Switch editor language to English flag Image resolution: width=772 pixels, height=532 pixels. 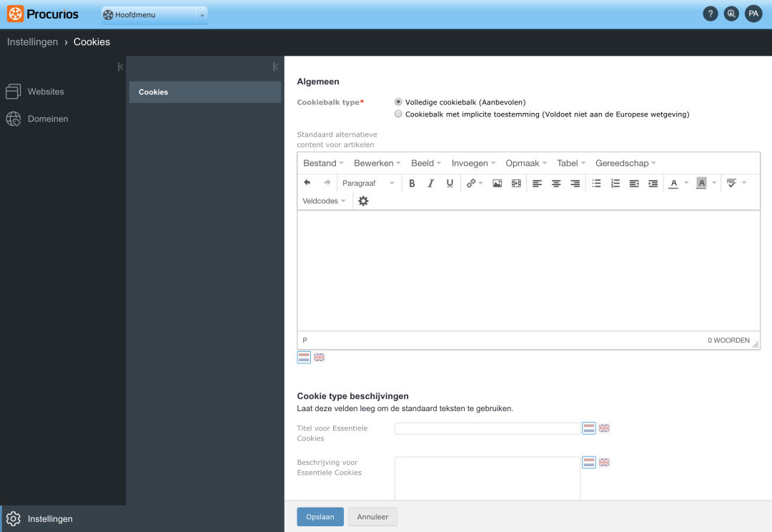coord(319,357)
